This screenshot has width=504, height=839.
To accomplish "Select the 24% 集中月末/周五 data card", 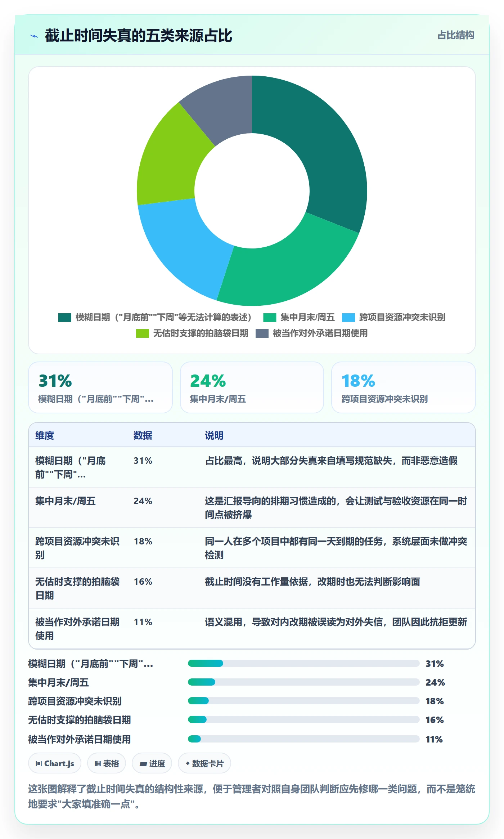I will click(x=252, y=387).
